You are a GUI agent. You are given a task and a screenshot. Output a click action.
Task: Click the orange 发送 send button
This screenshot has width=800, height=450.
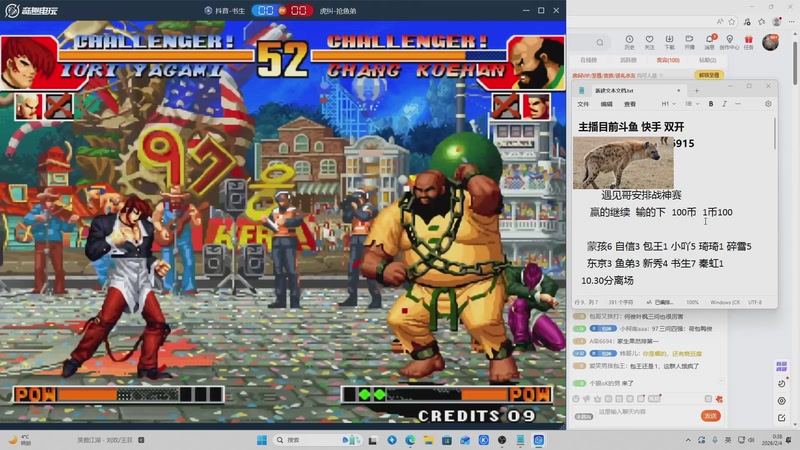[710, 416]
